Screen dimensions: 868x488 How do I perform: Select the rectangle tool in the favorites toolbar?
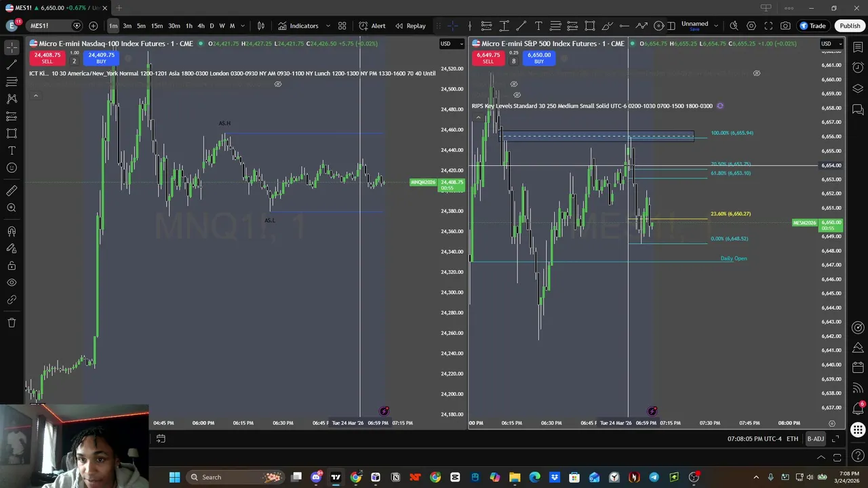click(x=590, y=26)
